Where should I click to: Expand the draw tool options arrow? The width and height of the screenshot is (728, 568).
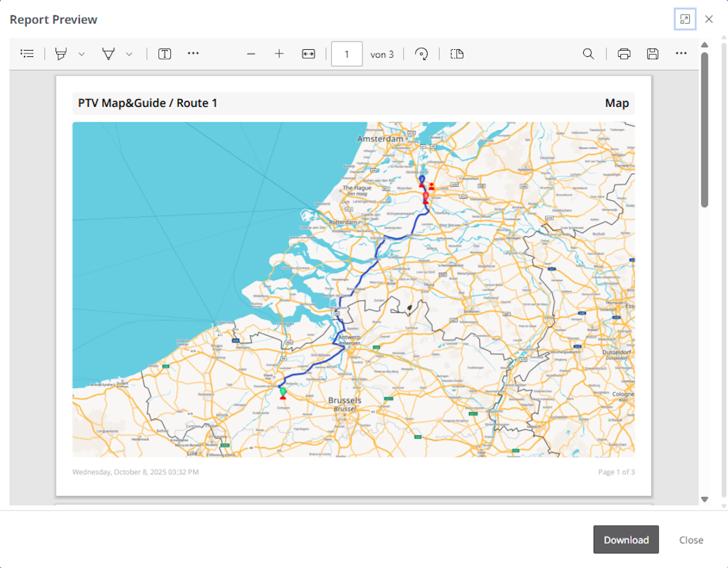click(129, 54)
